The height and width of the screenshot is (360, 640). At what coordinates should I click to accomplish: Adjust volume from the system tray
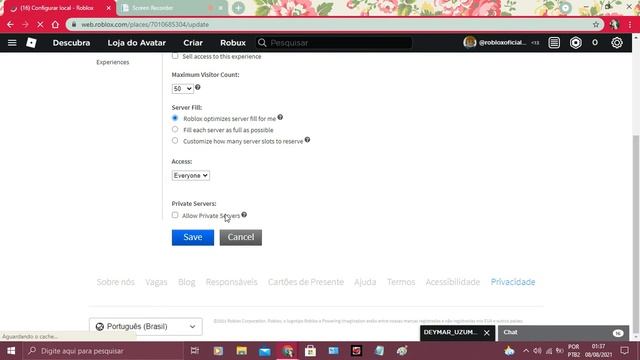point(537,351)
